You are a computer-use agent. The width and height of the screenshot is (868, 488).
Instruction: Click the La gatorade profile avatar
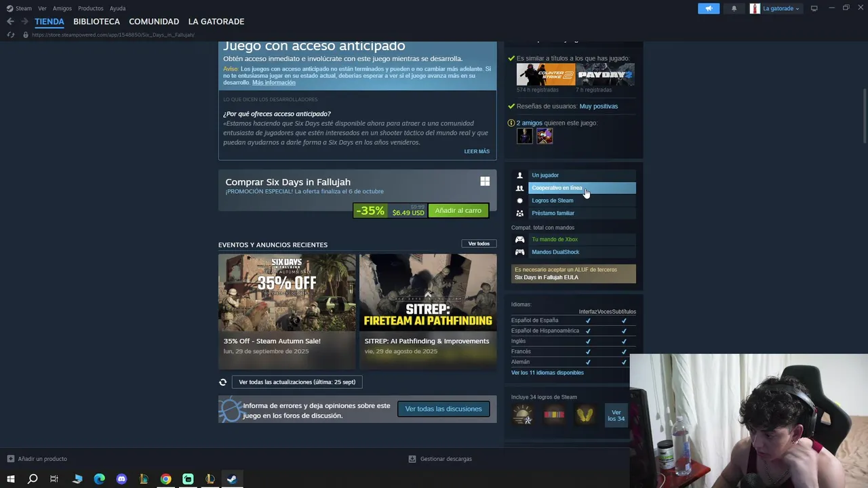pos(755,8)
